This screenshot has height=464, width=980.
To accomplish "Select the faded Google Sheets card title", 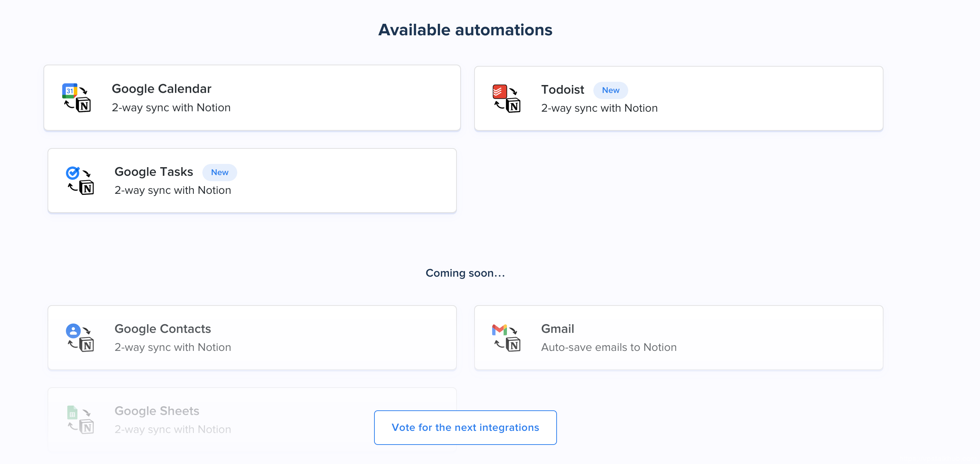I will coord(157,411).
